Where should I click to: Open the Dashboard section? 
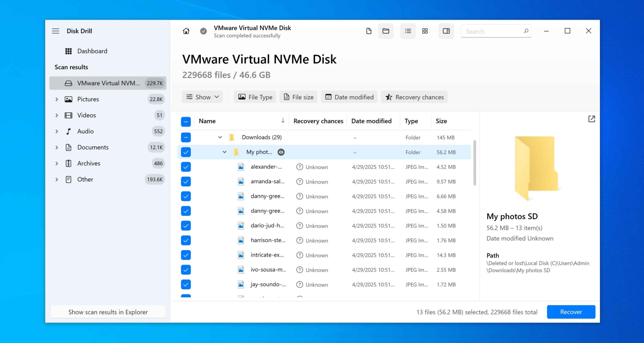coord(92,51)
